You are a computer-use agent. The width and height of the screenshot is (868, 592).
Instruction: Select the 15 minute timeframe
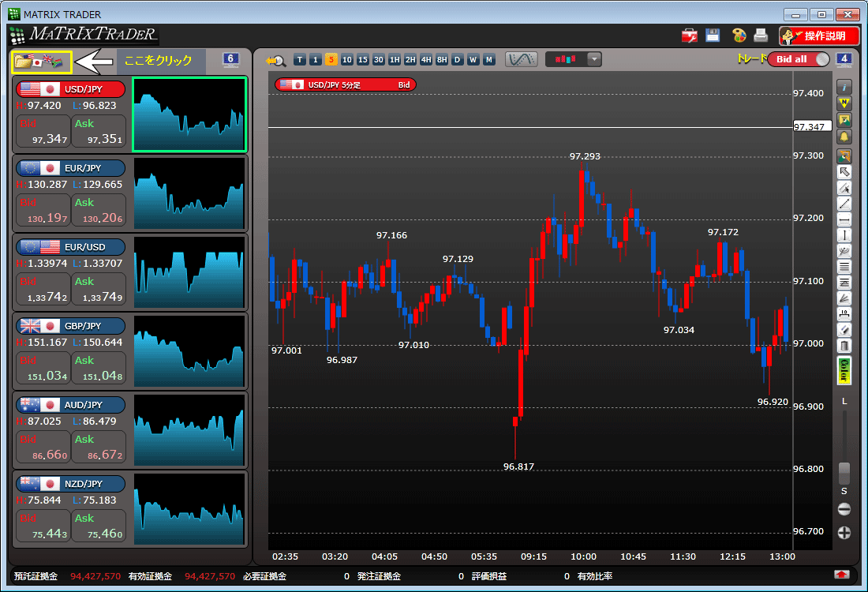363,60
